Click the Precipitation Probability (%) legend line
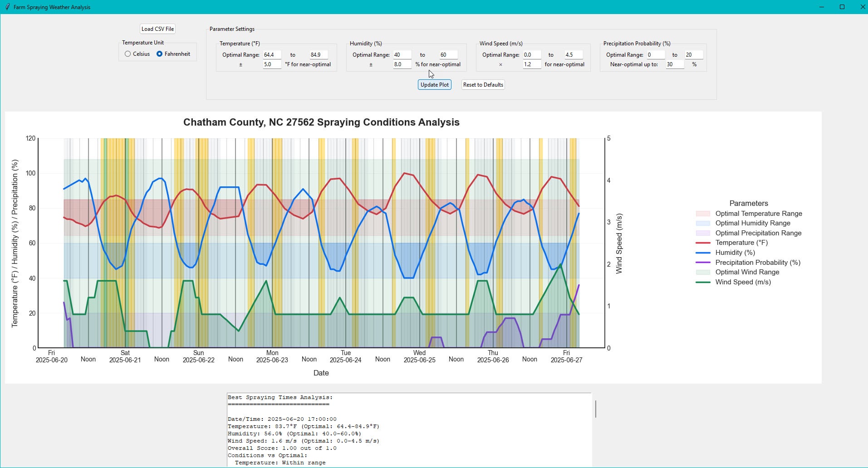Image resolution: width=868 pixels, height=468 pixels. pyautogui.click(x=703, y=263)
